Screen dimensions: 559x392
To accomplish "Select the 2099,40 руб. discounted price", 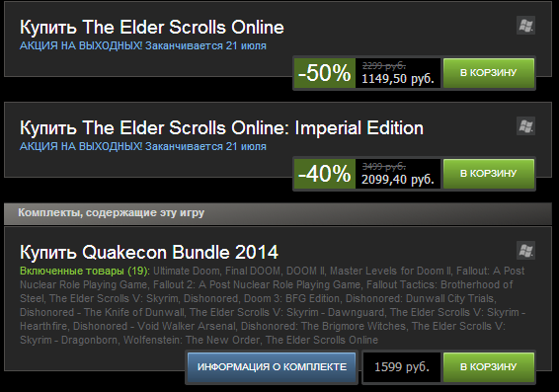I will [x=398, y=180].
